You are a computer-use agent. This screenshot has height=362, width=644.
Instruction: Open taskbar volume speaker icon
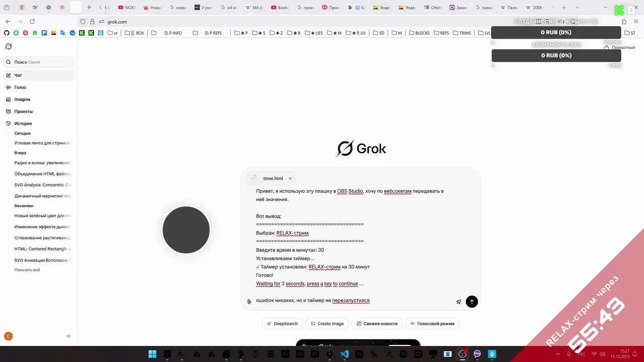tap(603, 354)
